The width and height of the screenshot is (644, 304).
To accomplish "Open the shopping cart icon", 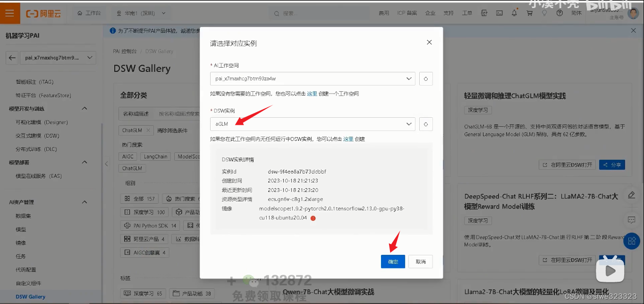I will (x=529, y=13).
